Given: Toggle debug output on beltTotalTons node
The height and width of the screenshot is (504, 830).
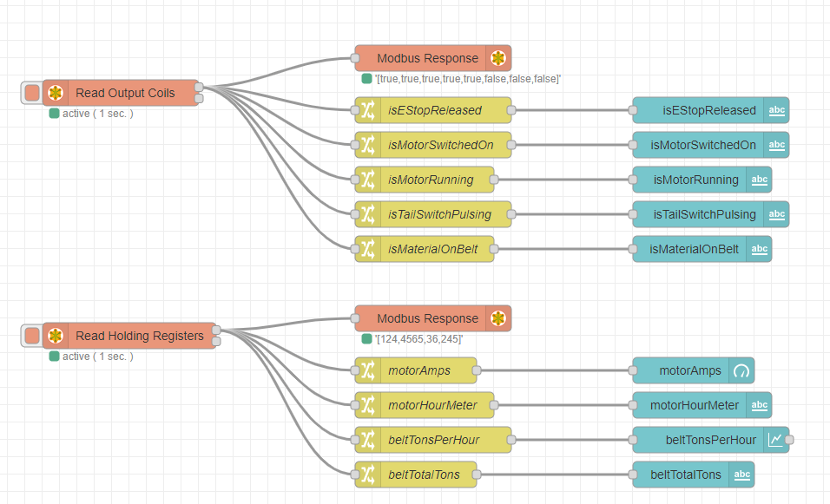Looking at the screenshot, I should [742, 475].
